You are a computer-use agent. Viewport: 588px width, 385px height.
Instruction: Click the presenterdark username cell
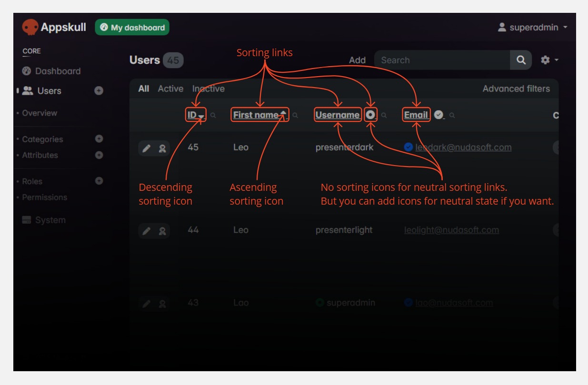[x=344, y=147]
